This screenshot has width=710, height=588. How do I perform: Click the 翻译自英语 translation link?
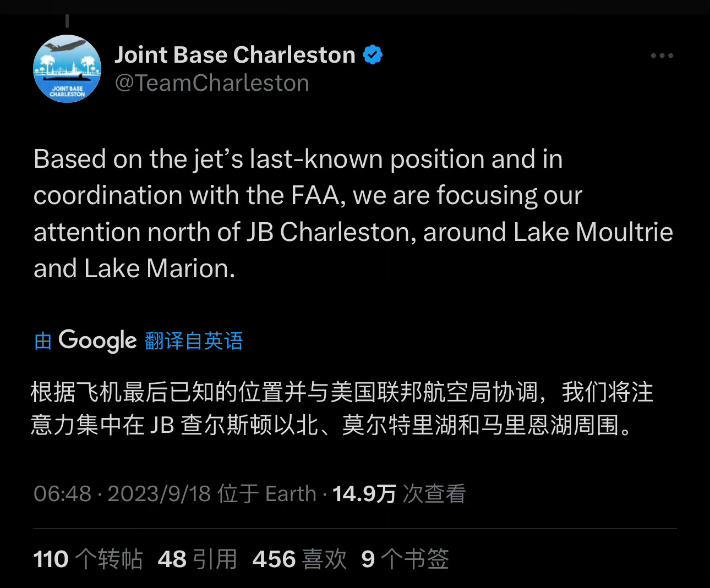point(194,340)
